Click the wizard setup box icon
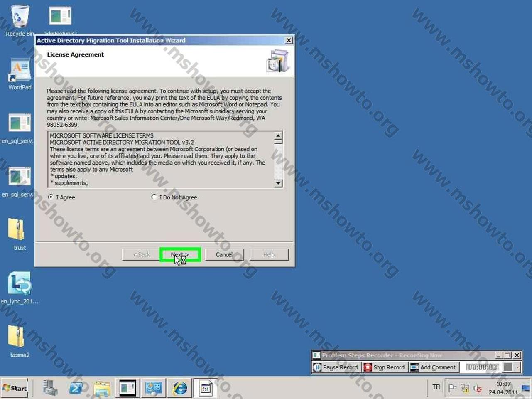Image resolution: width=532 pixels, height=399 pixels. click(x=277, y=61)
